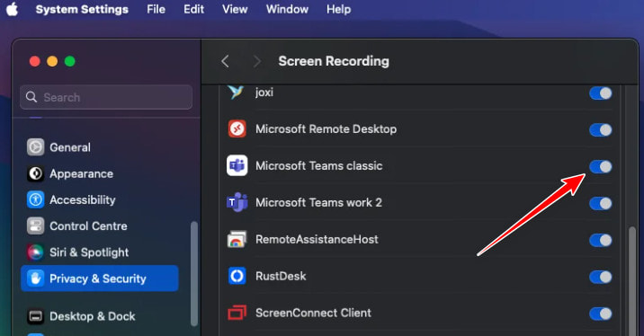Viewport: 644px width, 336px height.
Task: Open the Window menu
Action: point(287,9)
